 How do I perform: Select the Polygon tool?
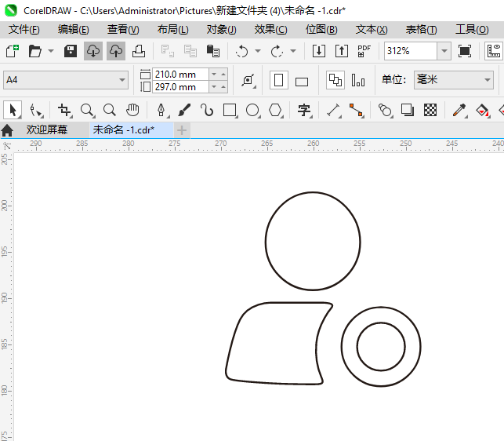pyautogui.click(x=275, y=110)
